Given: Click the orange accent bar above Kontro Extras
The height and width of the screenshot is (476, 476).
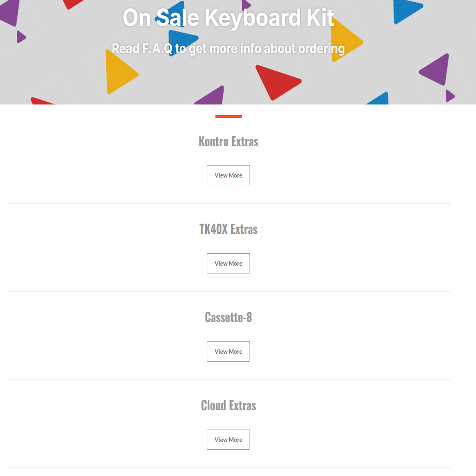Looking at the screenshot, I should point(228,117).
